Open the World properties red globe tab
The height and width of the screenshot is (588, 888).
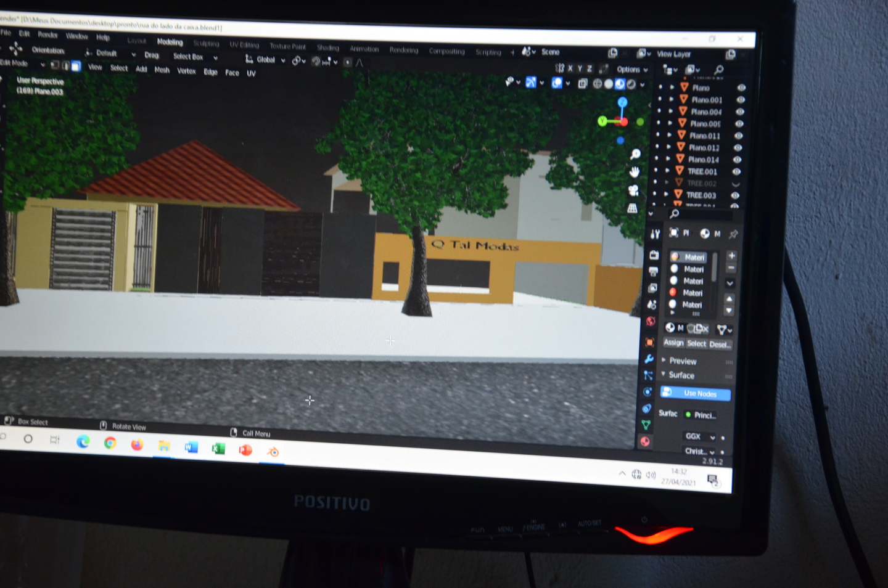tap(650, 321)
